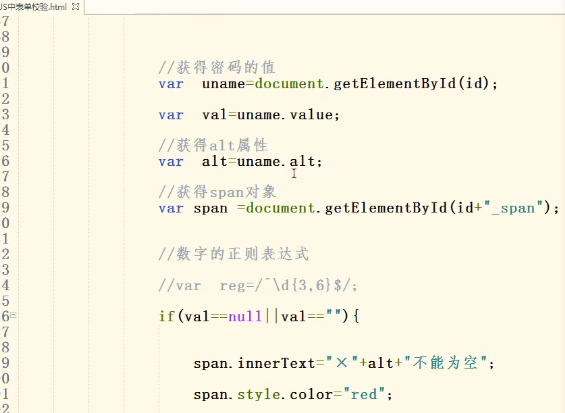The width and height of the screenshot is (565, 413).
Task: Click the "red" string literal
Action: (x=364, y=394)
